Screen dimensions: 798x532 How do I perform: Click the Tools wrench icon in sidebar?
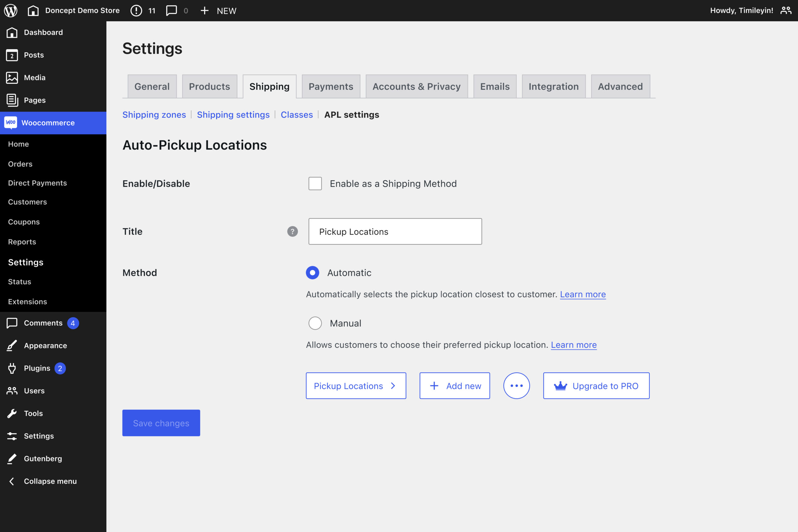12,413
